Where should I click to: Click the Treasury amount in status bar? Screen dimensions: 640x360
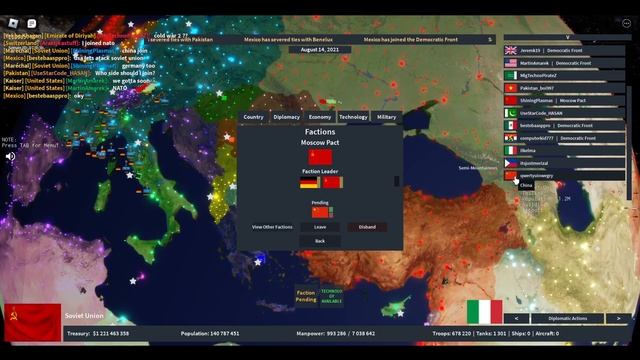(x=98, y=333)
